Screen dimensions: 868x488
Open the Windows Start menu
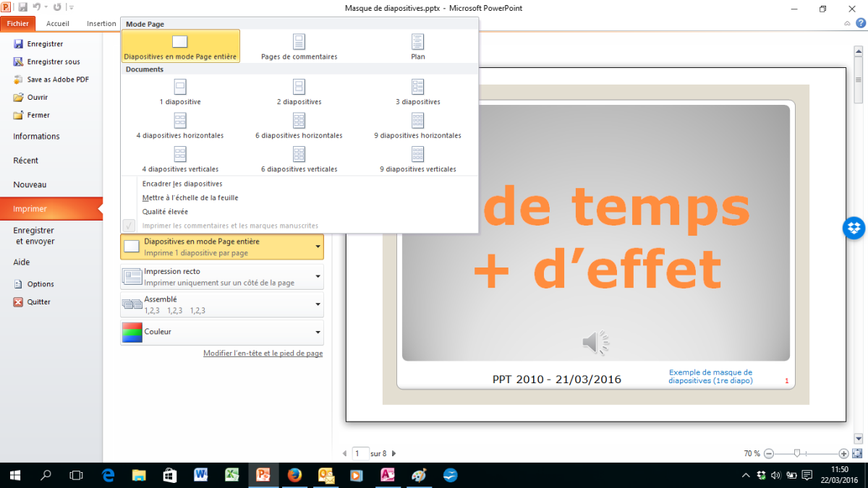pos(15,475)
